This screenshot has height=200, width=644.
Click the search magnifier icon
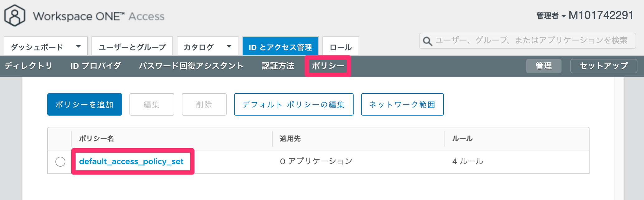[x=427, y=41]
